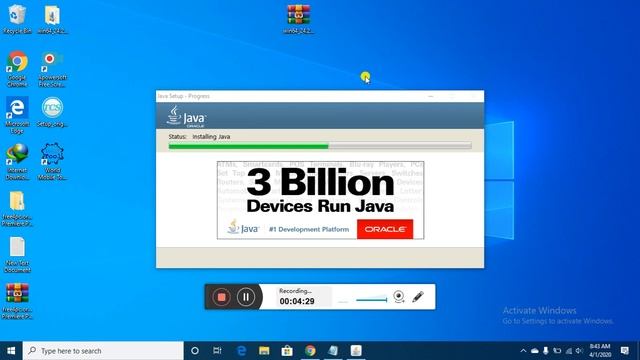
Task: Stop the screen recording
Action: (221, 297)
